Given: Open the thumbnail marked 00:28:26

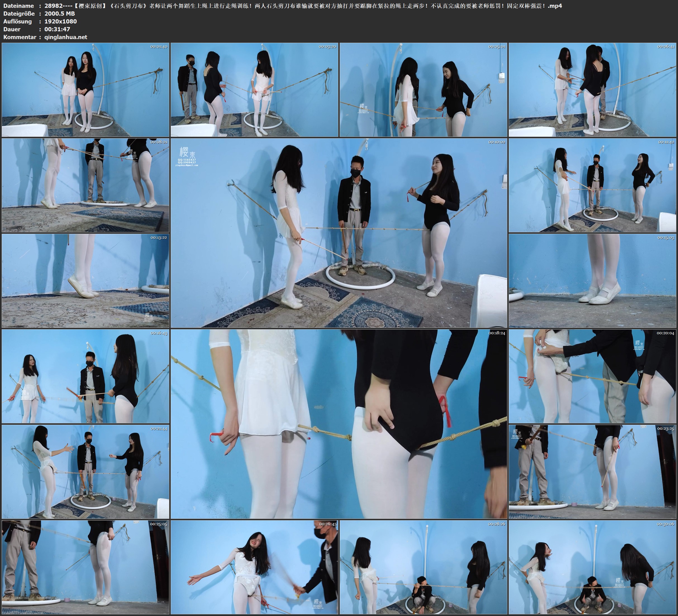Looking at the screenshot, I should [x=423, y=567].
